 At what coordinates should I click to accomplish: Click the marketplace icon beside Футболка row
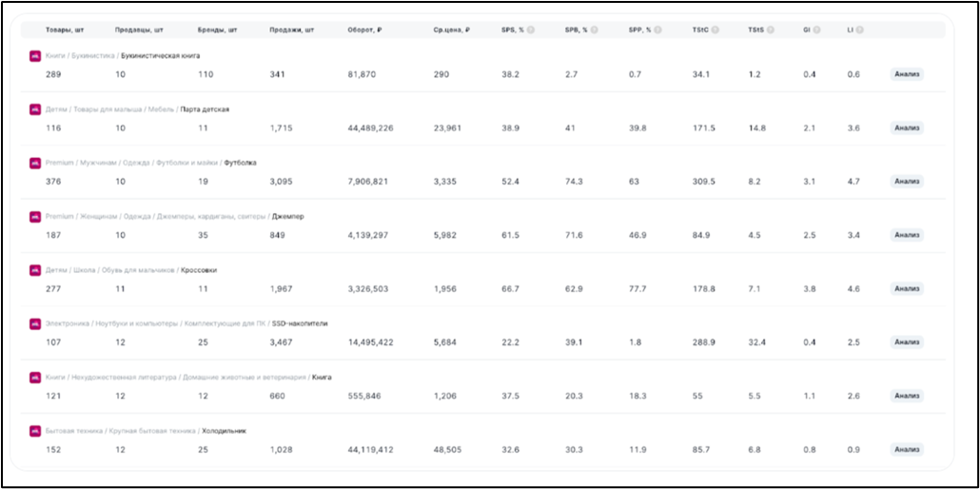tap(35, 163)
